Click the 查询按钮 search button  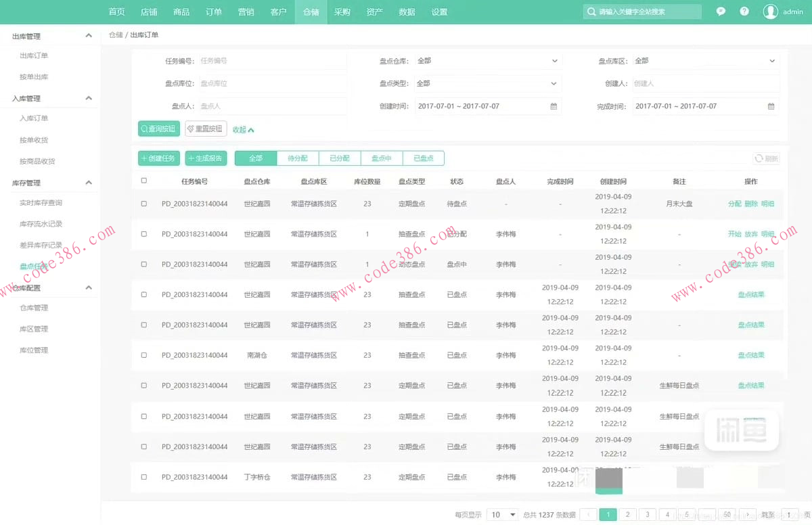(159, 129)
